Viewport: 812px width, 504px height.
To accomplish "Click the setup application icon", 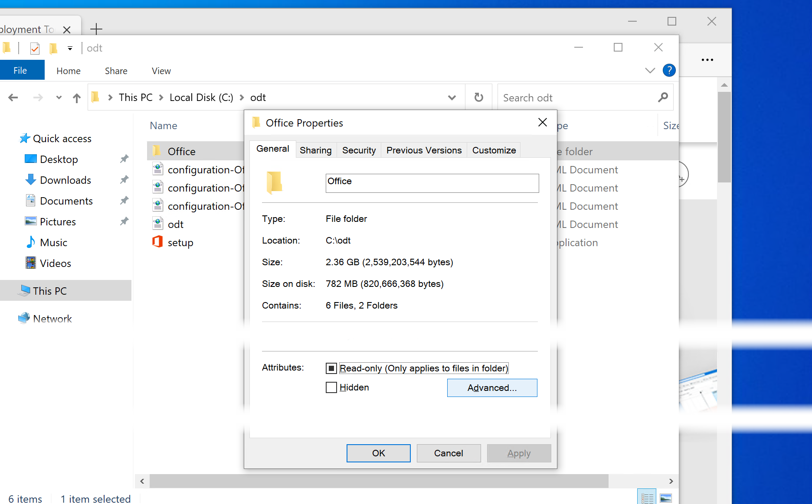I will pyautogui.click(x=157, y=242).
